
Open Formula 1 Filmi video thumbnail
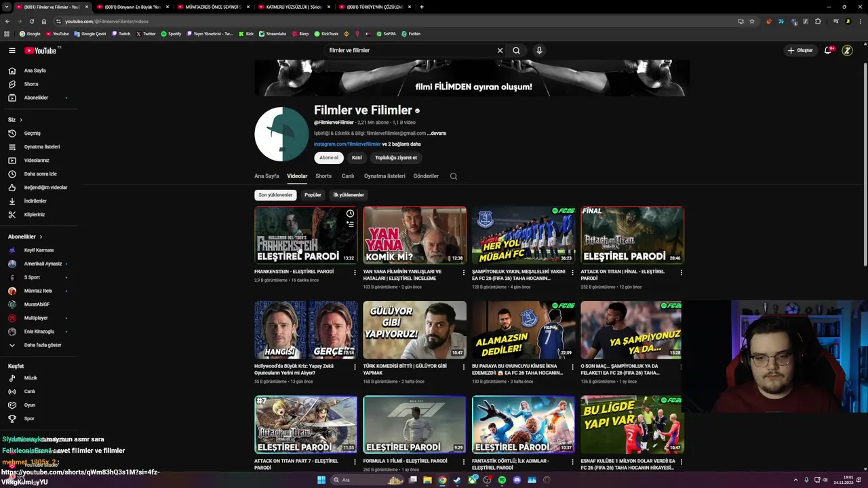414,425
